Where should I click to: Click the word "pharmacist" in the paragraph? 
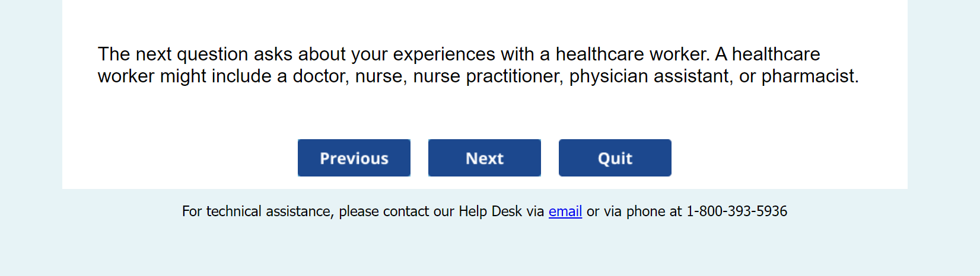(x=808, y=76)
